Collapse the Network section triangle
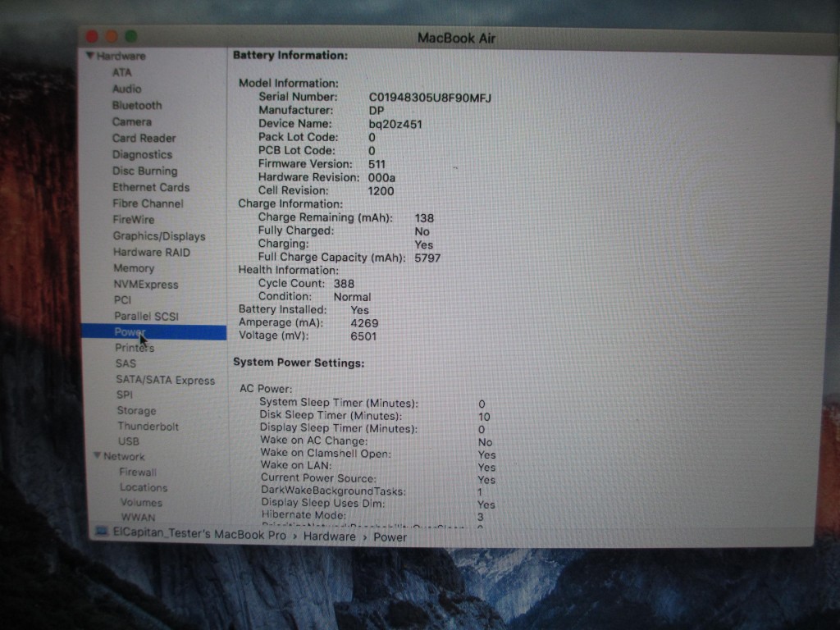Viewport: 840px width, 630px height. (97, 455)
